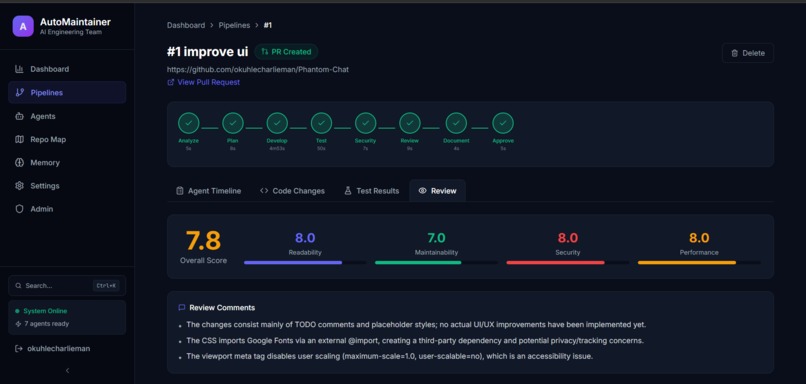
Task: Click the flask icon on Test Results
Action: (347, 191)
